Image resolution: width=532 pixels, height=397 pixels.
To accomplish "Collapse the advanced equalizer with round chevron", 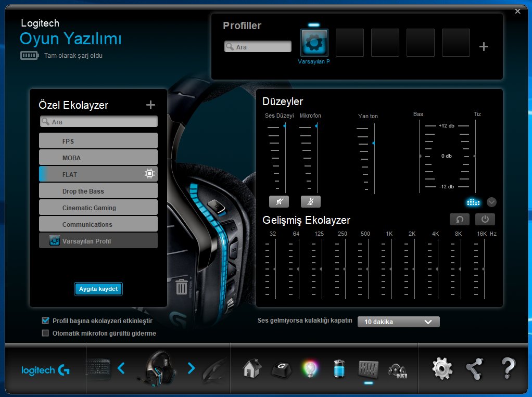I will tap(491, 202).
